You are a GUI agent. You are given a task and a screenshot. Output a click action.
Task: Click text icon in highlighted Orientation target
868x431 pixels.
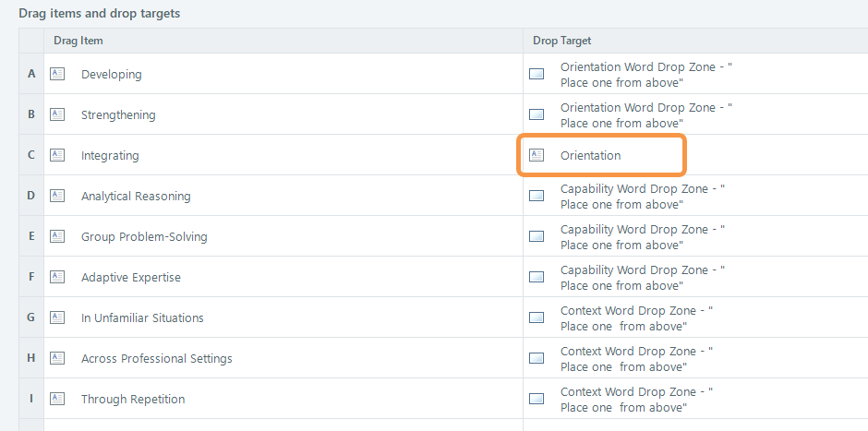pos(536,155)
